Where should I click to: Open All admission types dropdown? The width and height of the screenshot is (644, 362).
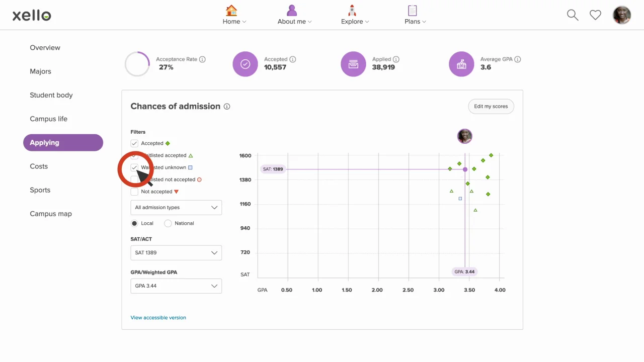pos(176,208)
